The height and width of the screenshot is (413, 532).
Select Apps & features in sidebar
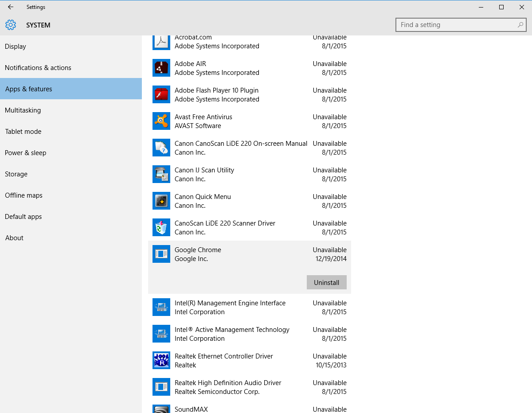(x=71, y=89)
